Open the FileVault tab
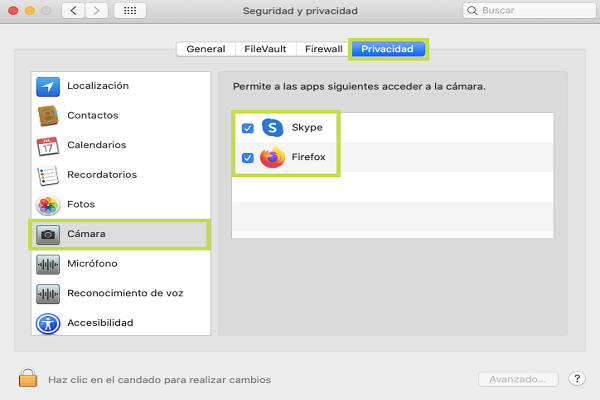This screenshot has width=600, height=400. pyautogui.click(x=267, y=48)
